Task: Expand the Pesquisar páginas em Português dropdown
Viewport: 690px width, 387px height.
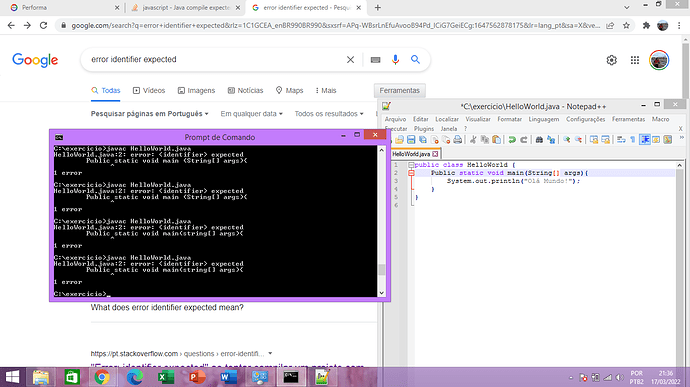Action: 150,114
